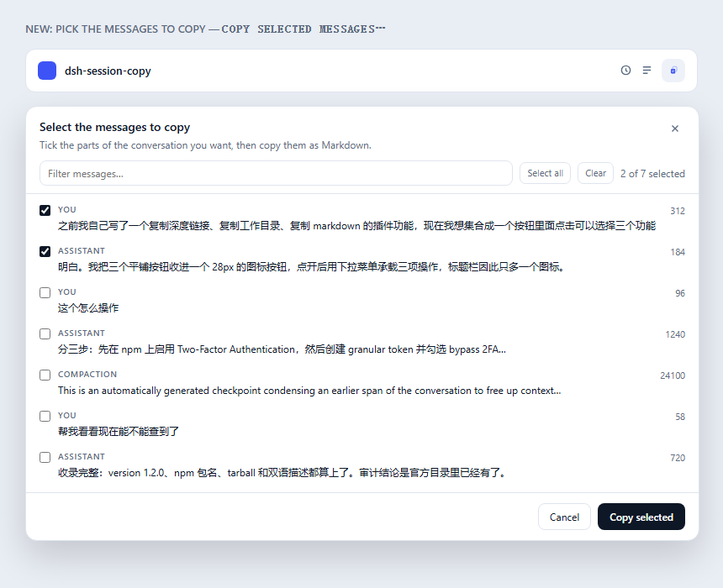
Task: Click the message text 这个怎么操作
Action: (88, 307)
